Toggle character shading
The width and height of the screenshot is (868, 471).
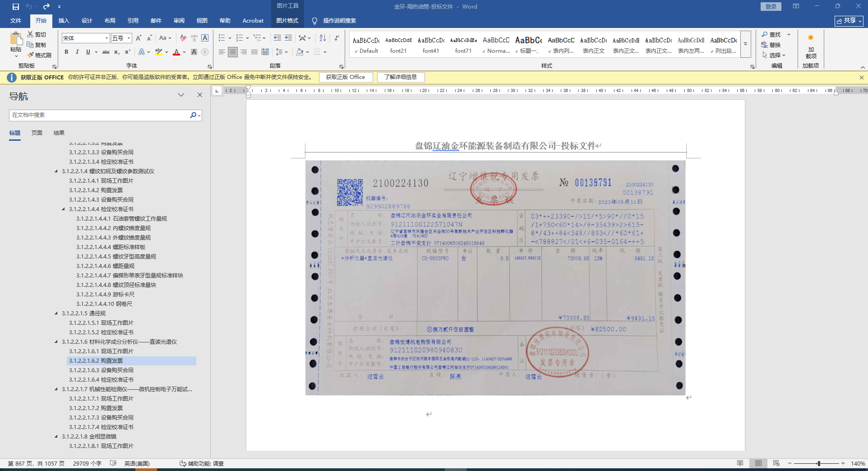coord(194,52)
